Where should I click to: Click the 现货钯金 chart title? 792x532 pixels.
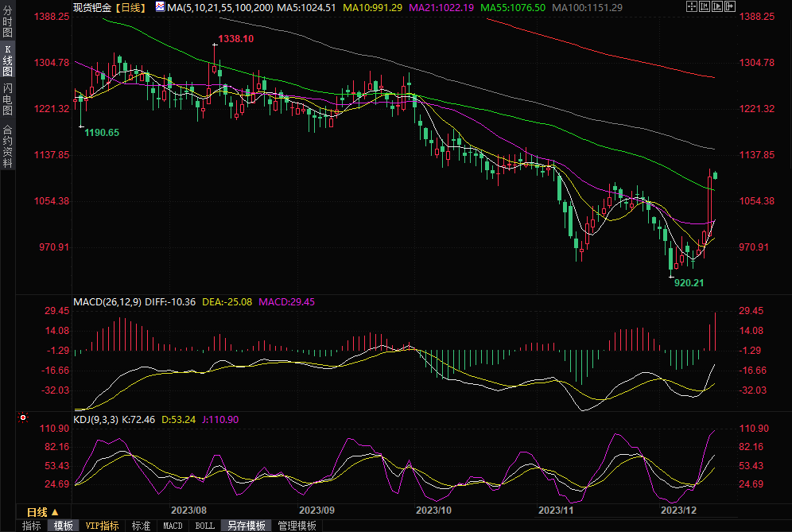coord(92,7)
